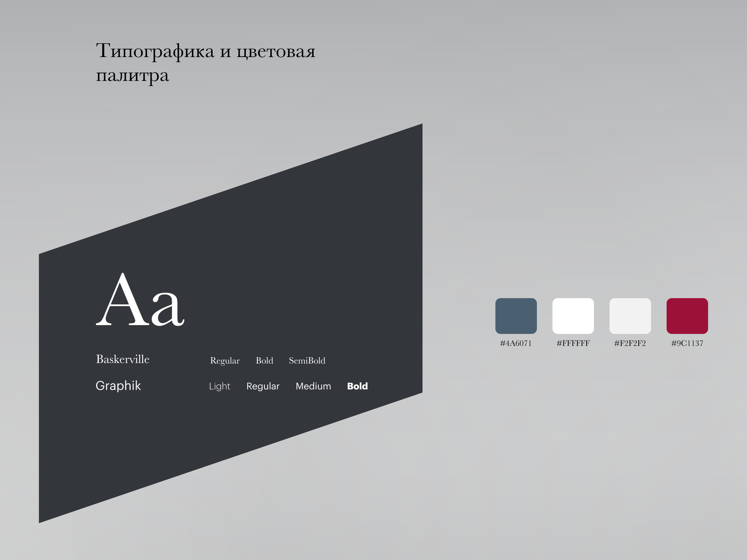Pick the light gray #F2F2F2 swatch
The width and height of the screenshot is (747, 560).
(630, 316)
